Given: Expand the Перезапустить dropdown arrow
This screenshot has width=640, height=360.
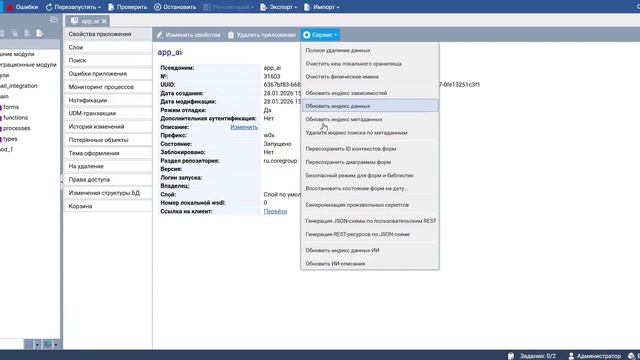Looking at the screenshot, I should pos(99,7).
